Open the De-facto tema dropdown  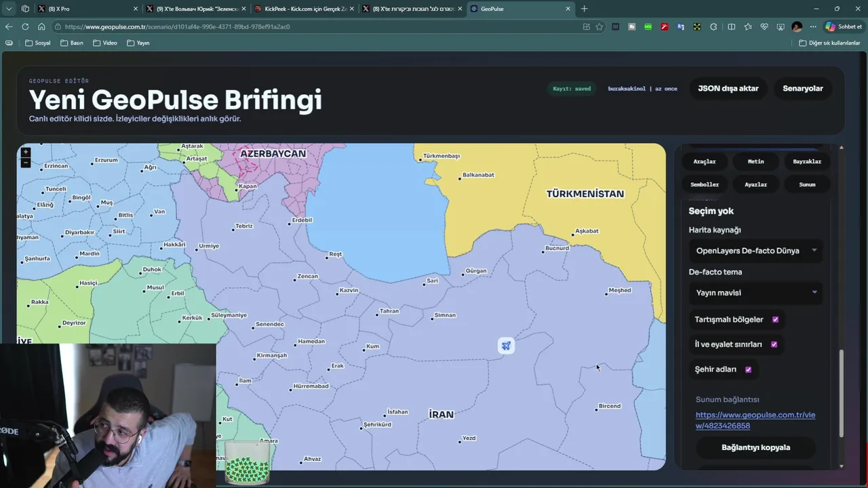coord(756,293)
